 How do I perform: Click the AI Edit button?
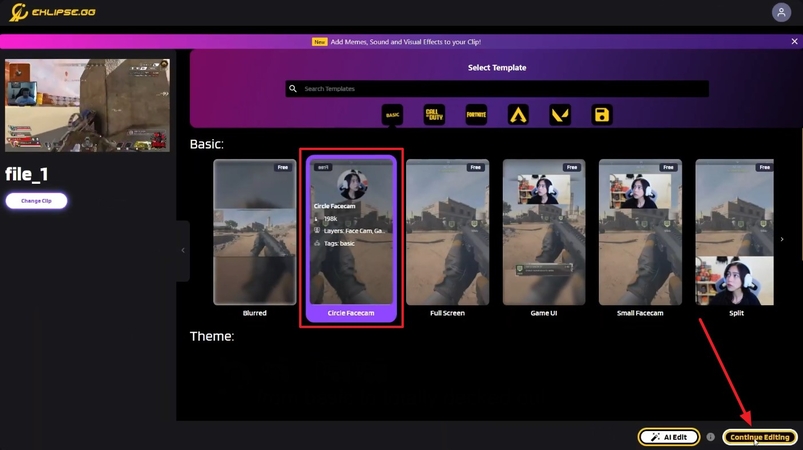[669, 437]
